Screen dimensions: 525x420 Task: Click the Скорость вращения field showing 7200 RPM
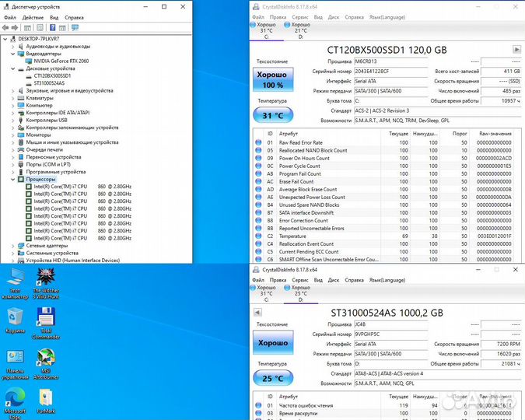coord(501,344)
